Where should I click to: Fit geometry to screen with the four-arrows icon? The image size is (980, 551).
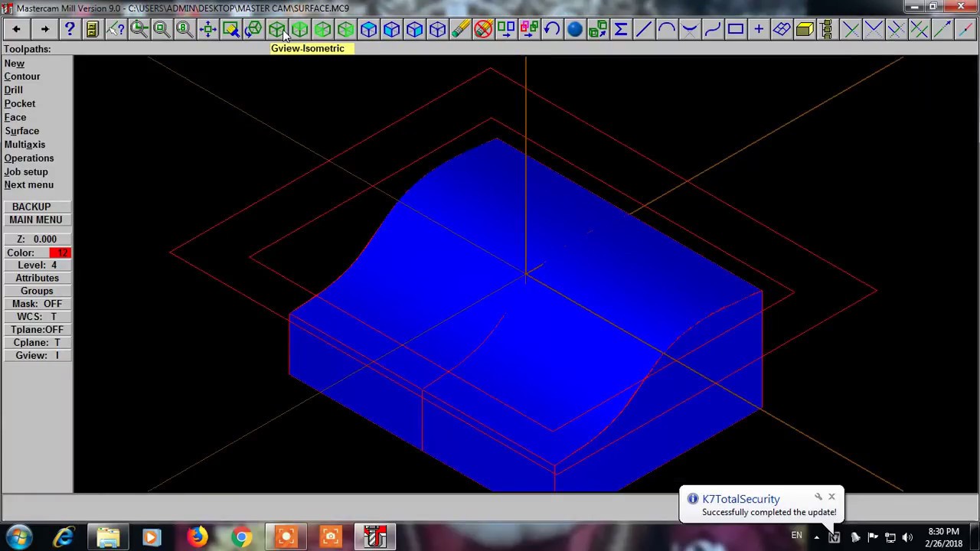[207, 29]
